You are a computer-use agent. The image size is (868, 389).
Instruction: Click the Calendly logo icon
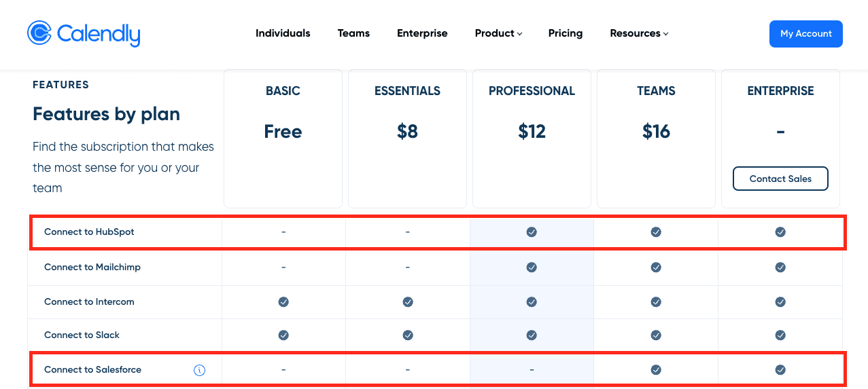pos(39,33)
